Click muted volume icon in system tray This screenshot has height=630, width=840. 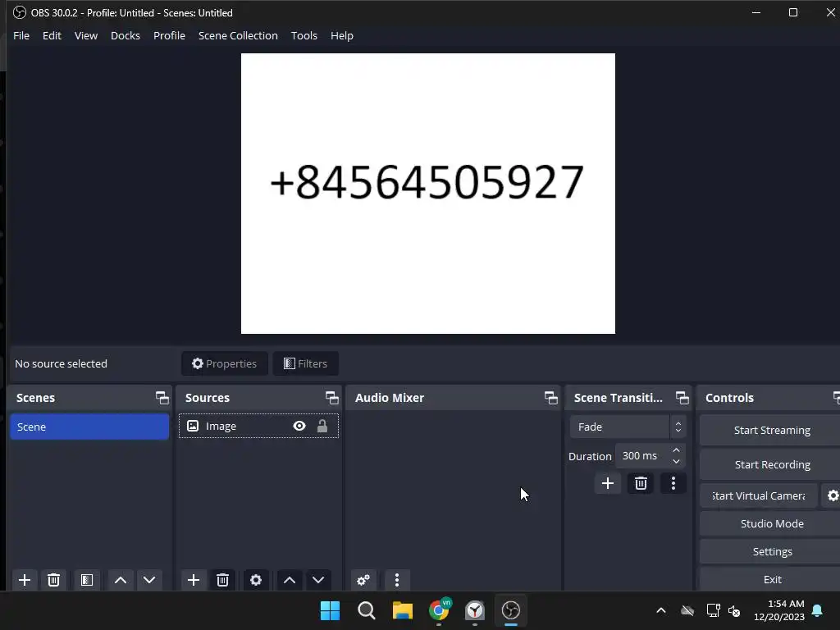coord(734,610)
